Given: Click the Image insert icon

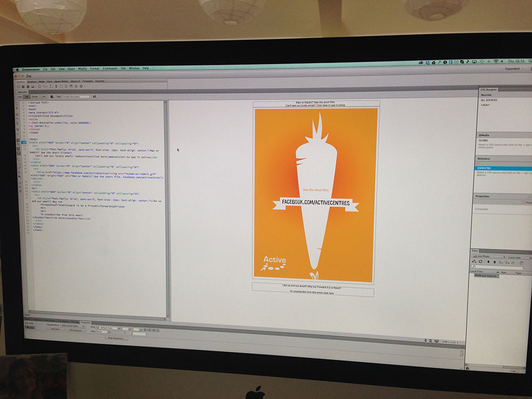Looking at the screenshot, I should (32, 87).
